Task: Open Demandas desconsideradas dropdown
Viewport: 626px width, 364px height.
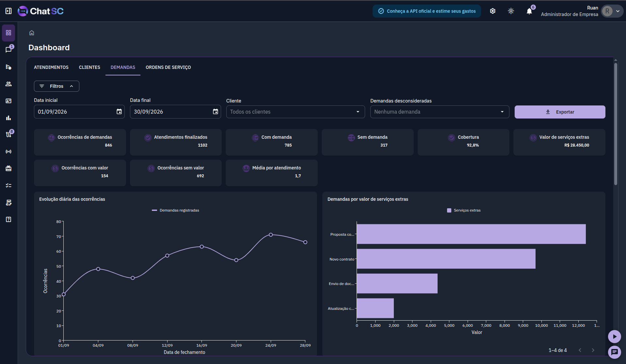Action: tap(440, 112)
